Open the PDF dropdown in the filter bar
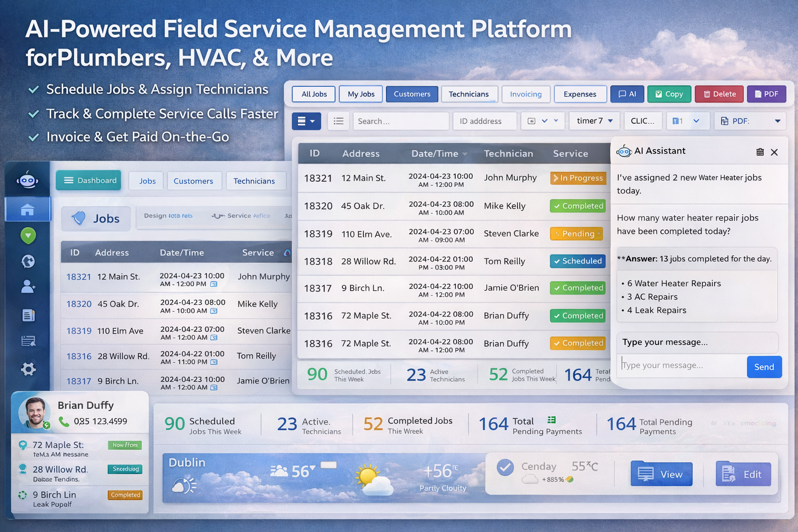Image resolution: width=798 pixels, height=532 pixels. click(750, 121)
